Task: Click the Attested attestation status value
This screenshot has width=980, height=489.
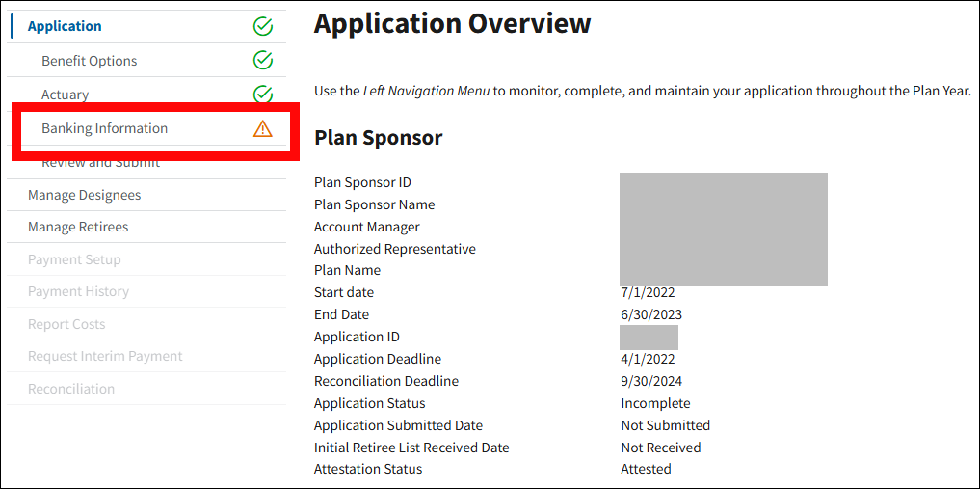Action: pyautogui.click(x=646, y=469)
